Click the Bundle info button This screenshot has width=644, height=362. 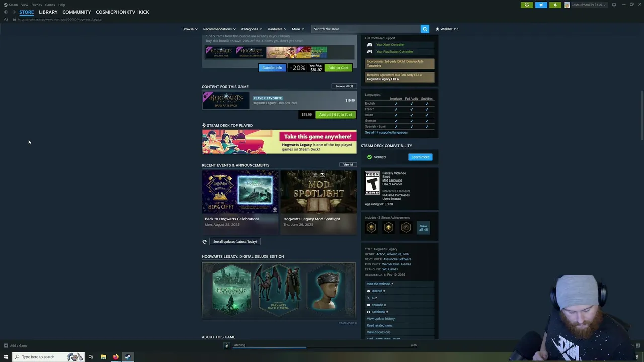tap(272, 68)
